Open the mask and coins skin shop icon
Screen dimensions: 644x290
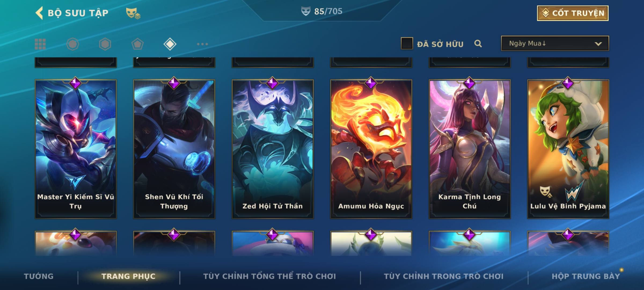pos(133,13)
